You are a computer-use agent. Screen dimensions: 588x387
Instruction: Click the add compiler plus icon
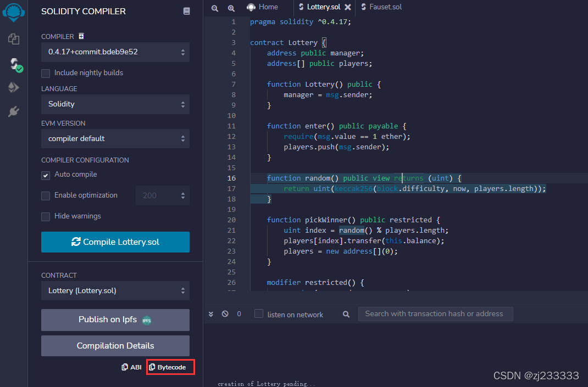[x=81, y=36]
